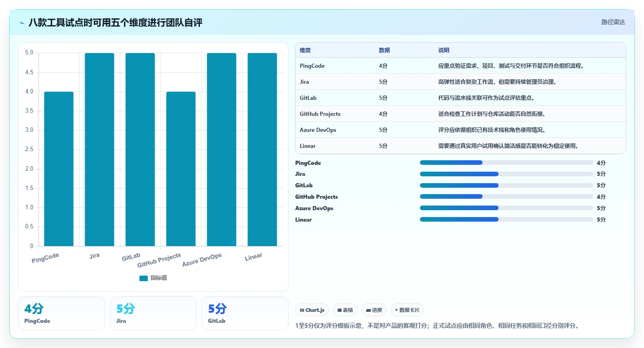
Task: Click the PingCode progress bar
Action: point(506,163)
